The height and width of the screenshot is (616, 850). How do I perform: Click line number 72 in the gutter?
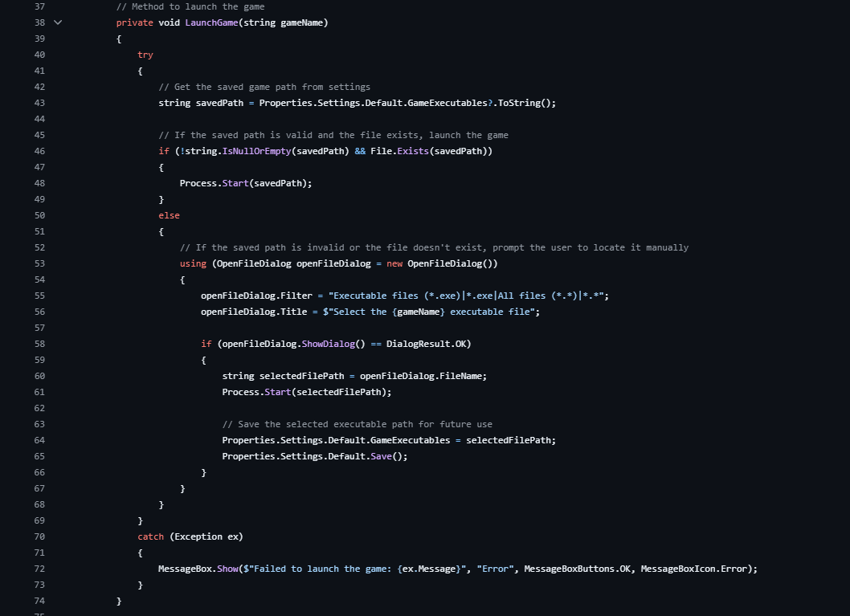click(x=39, y=569)
